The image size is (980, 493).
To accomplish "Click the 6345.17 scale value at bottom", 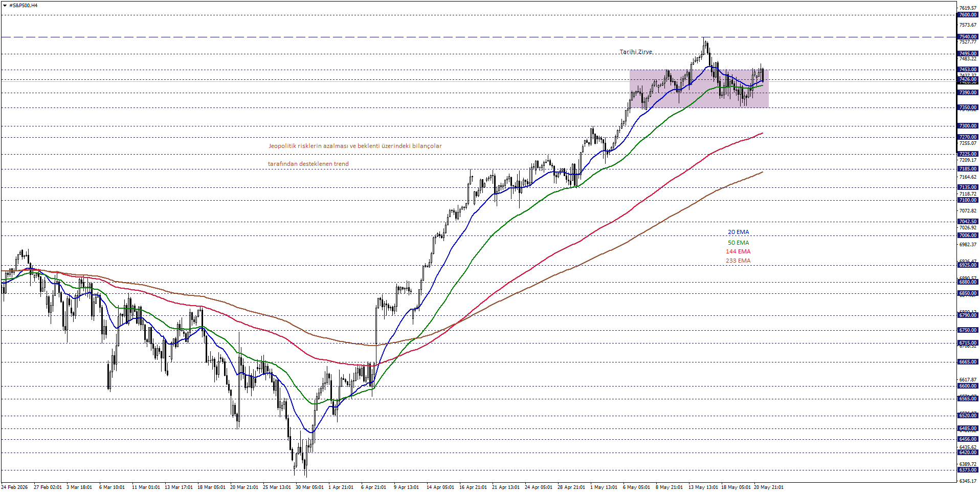I will [x=968, y=481].
